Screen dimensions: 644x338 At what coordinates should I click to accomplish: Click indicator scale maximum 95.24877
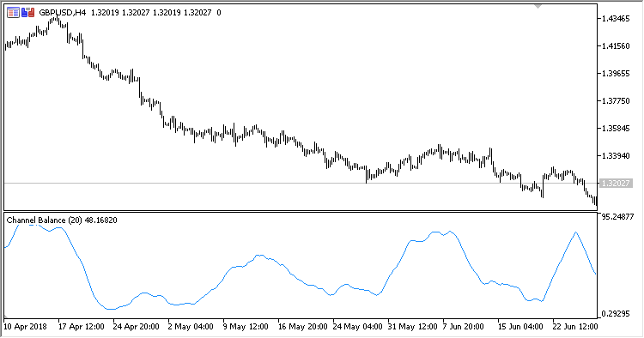pyautogui.click(x=617, y=216)
